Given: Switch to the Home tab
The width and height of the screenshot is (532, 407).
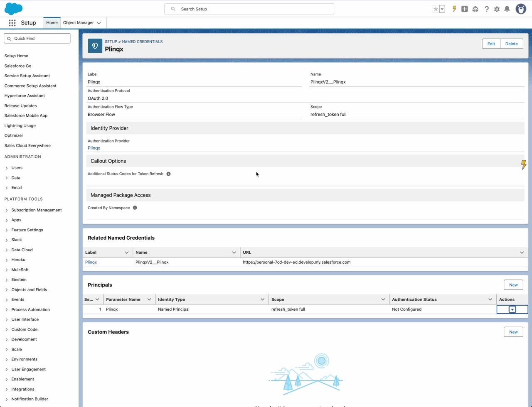Looking at the screenshot, I should [x=52, y=23].
